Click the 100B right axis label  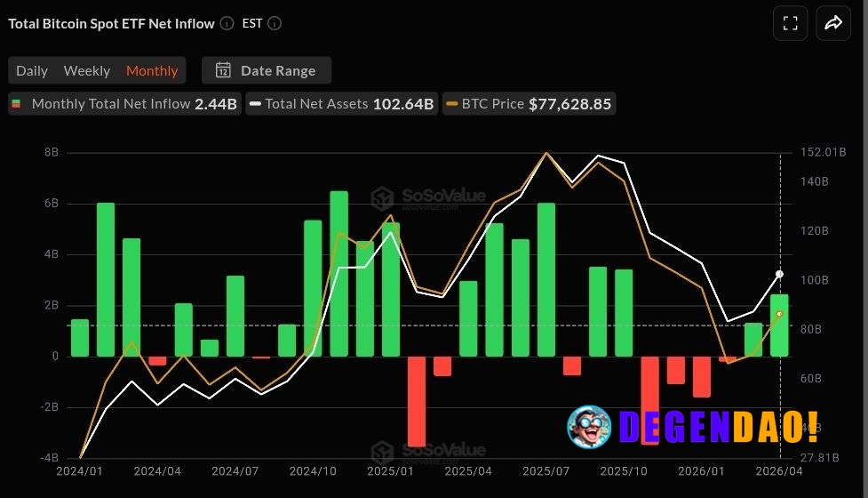pyautogui.click(x=815, y=280)
